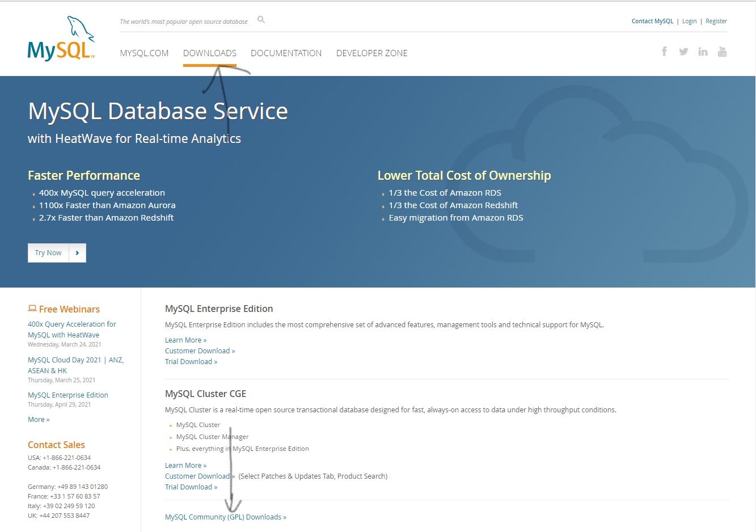Open the MySQL Enterprise Edition webinar link
Viewport: 756px width, 532px height.
coord(68,395)
